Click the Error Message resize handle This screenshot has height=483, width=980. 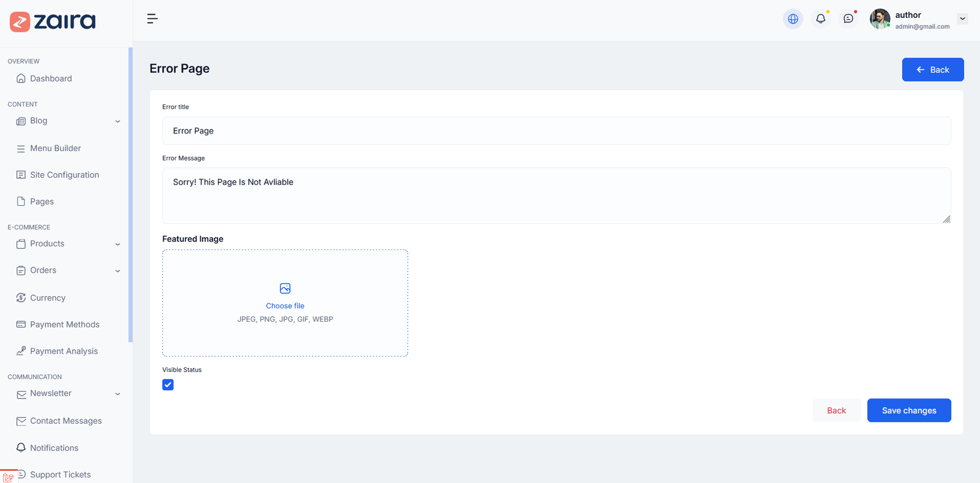point(946,219)
